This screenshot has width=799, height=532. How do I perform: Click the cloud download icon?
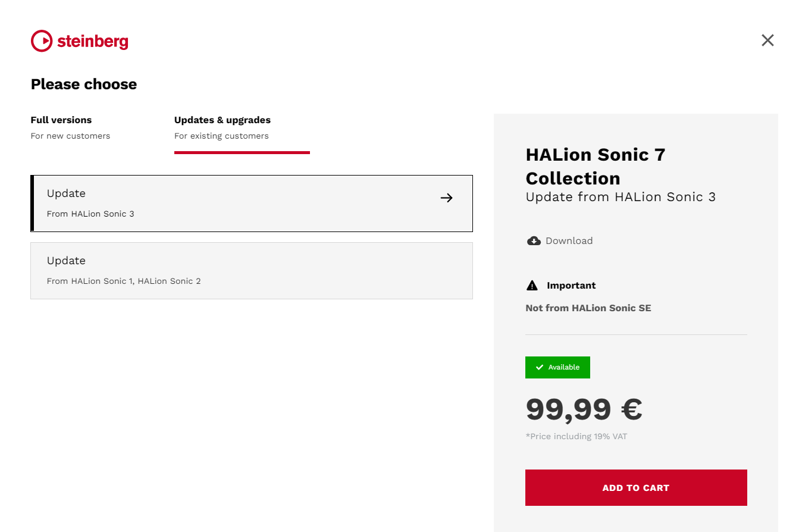tap(534, 241)
